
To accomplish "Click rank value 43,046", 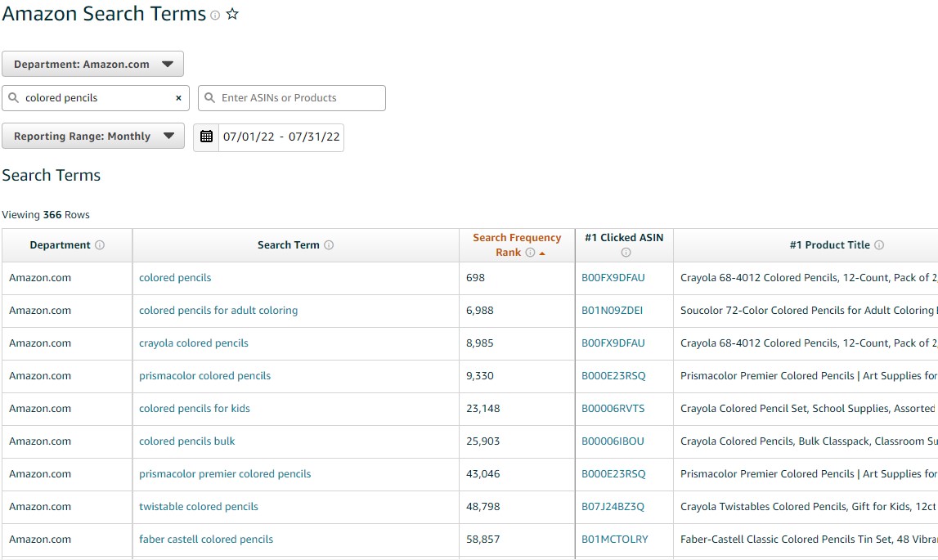I will [482, 474].
